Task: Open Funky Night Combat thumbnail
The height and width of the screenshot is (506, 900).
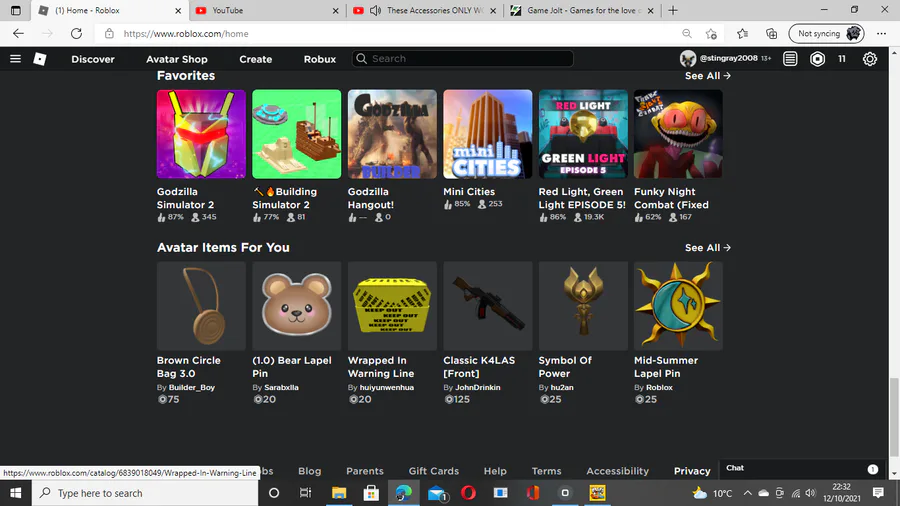Action: click(x=678, y=134)
